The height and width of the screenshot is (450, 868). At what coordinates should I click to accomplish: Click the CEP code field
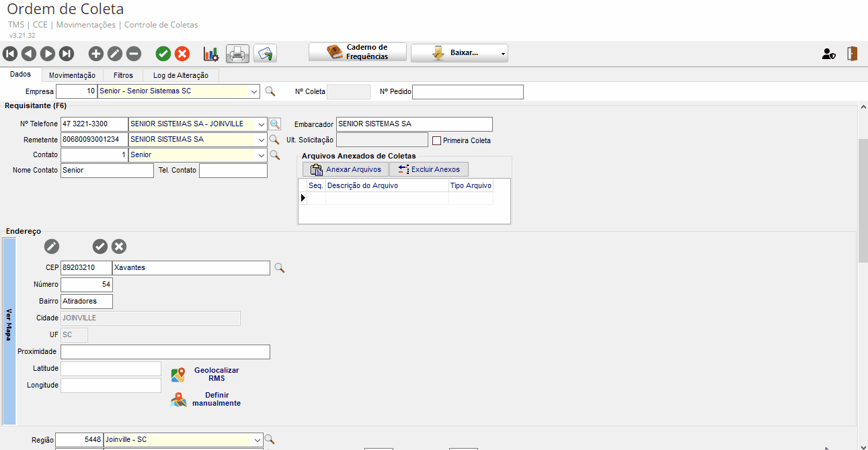coord(86,268)
